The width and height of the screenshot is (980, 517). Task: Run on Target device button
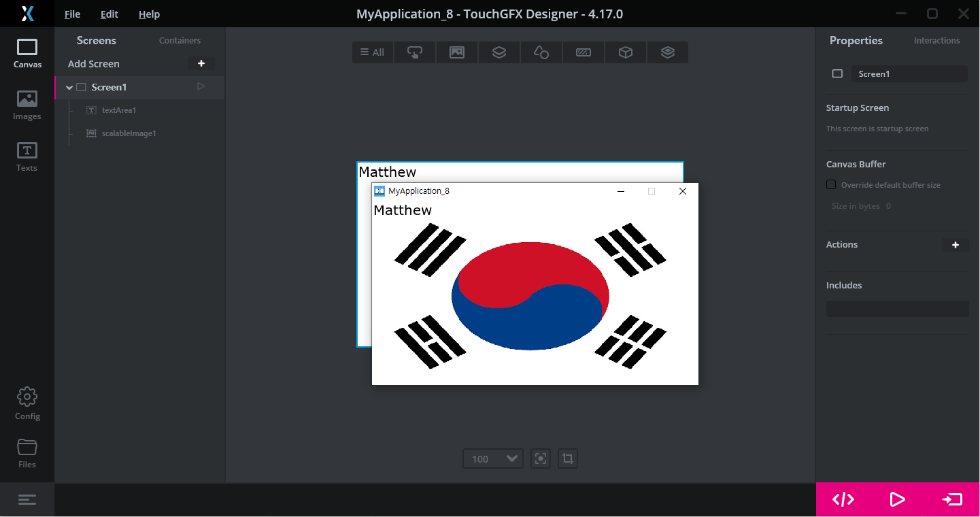952,500
